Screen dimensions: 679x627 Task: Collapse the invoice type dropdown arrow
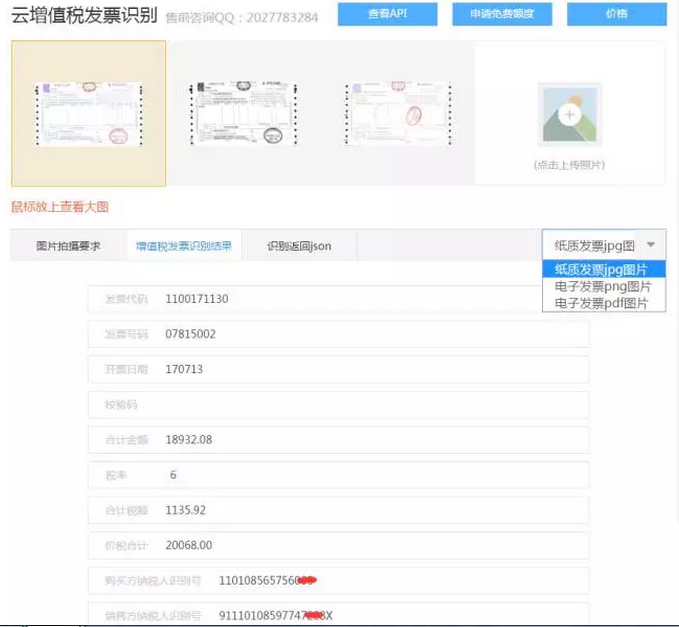tap(651, 245)
